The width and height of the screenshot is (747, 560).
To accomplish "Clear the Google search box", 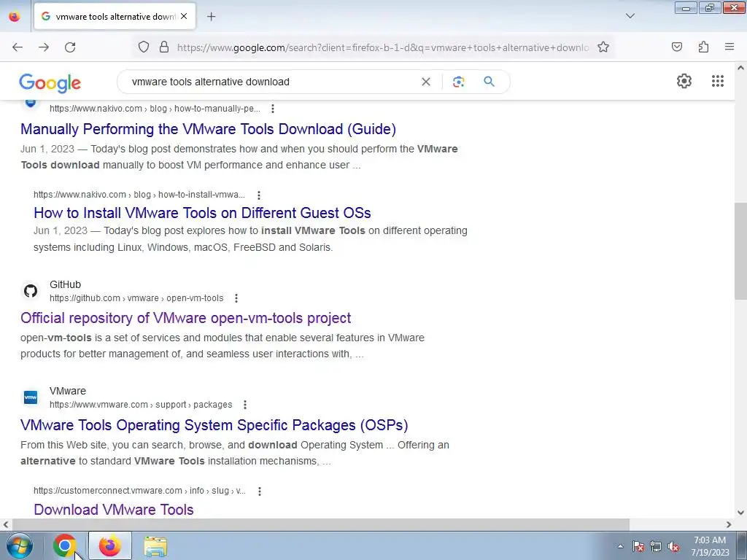I will pos(426,82).
